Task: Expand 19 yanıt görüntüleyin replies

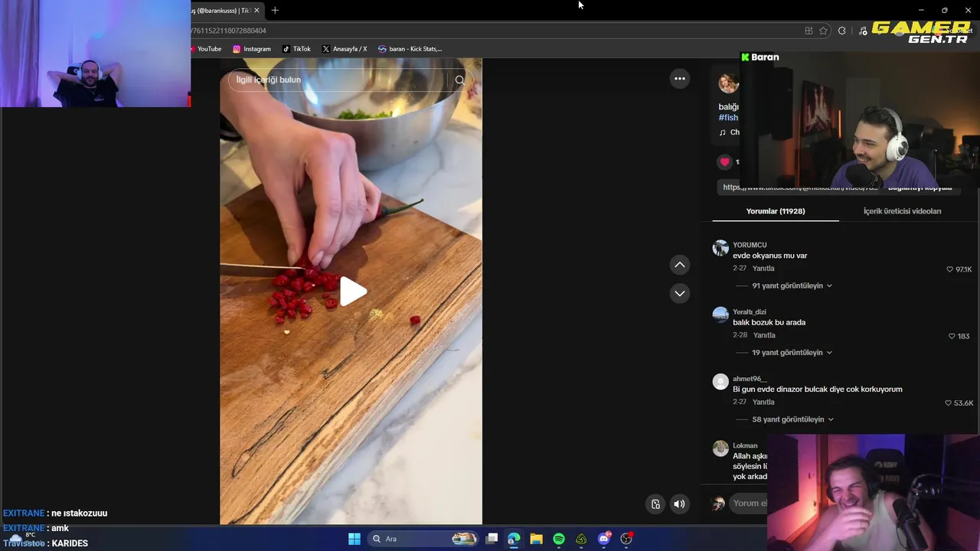Action: tap(792, 352)
